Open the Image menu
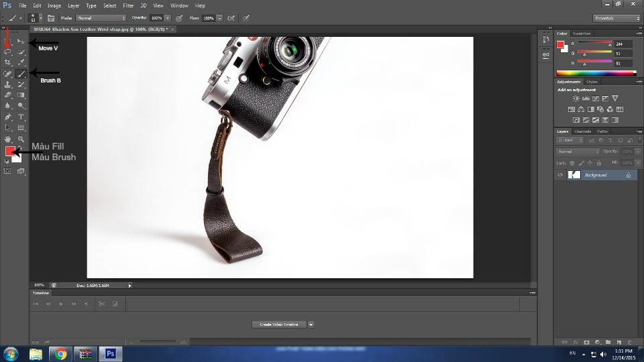 [x=54, y=6]
